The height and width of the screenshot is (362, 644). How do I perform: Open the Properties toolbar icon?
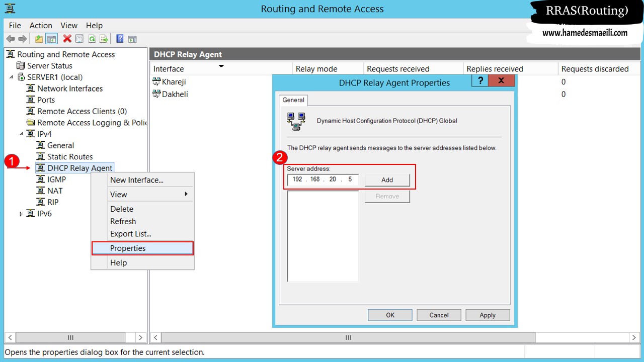[79, 39]
